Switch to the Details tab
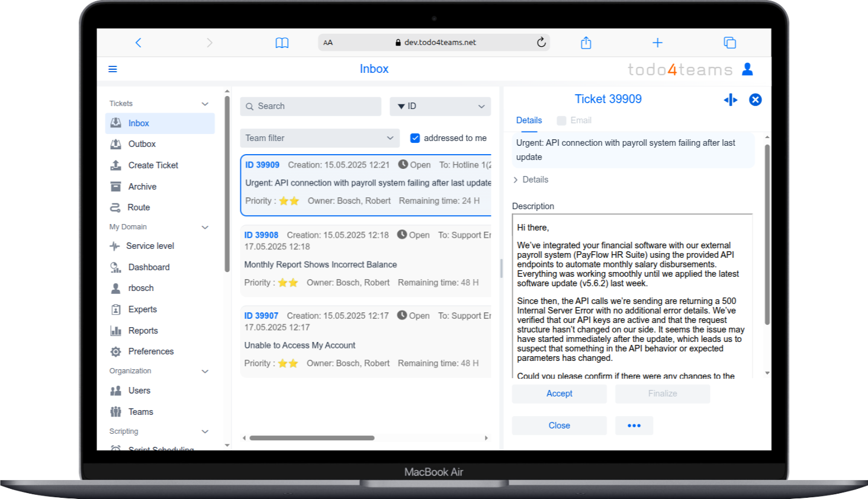Screen dimensions: 868x499 click(x=529, y=120)
